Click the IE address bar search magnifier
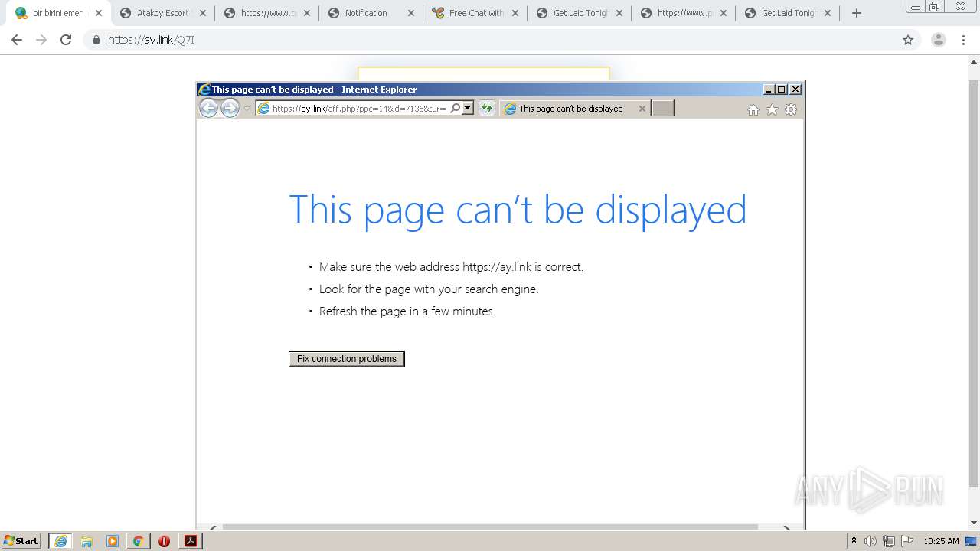Image resolution: width=980 pixels, height=551 pixels. tap(456, 109)
